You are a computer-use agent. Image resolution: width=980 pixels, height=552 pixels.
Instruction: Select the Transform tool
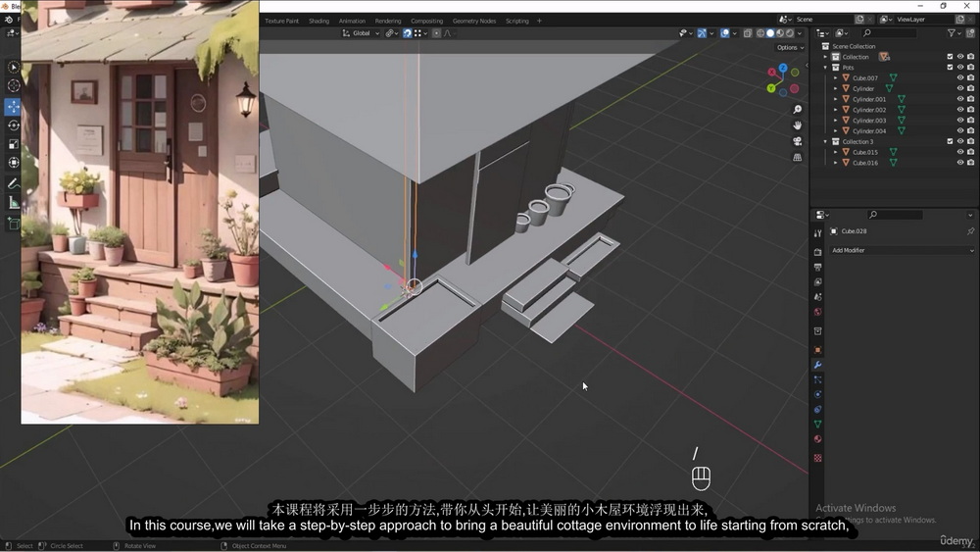[x=13, y=163]
